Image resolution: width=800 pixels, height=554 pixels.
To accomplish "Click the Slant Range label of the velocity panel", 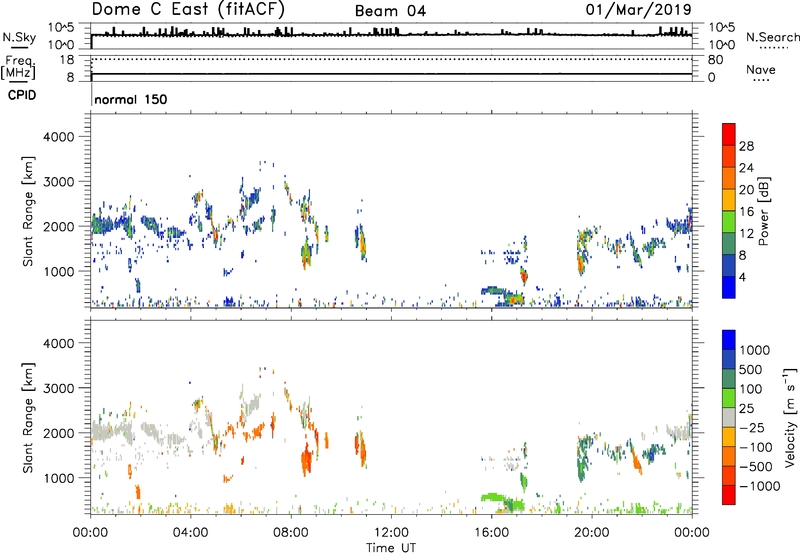I will (x=28, y=417).
